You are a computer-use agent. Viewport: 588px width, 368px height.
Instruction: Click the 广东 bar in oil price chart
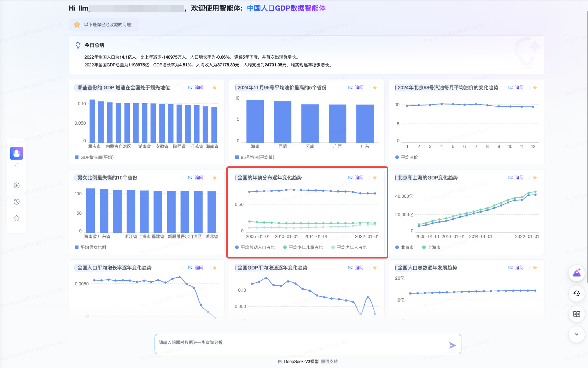[x=365, y=124]
